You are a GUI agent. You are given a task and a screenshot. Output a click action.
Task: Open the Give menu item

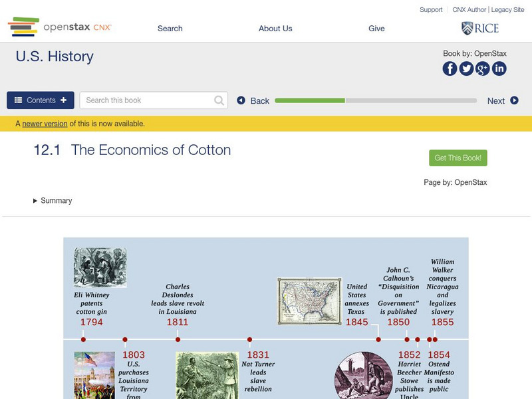tap(376, 29)
